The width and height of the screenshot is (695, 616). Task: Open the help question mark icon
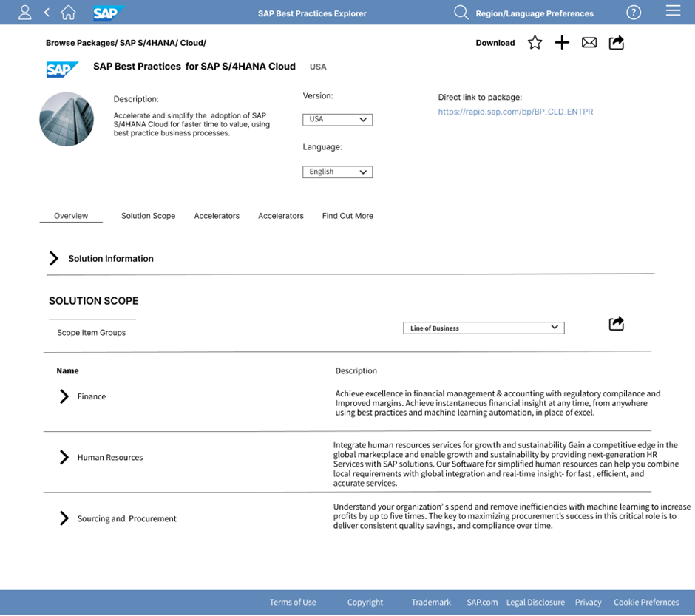(x=634, y=12)
